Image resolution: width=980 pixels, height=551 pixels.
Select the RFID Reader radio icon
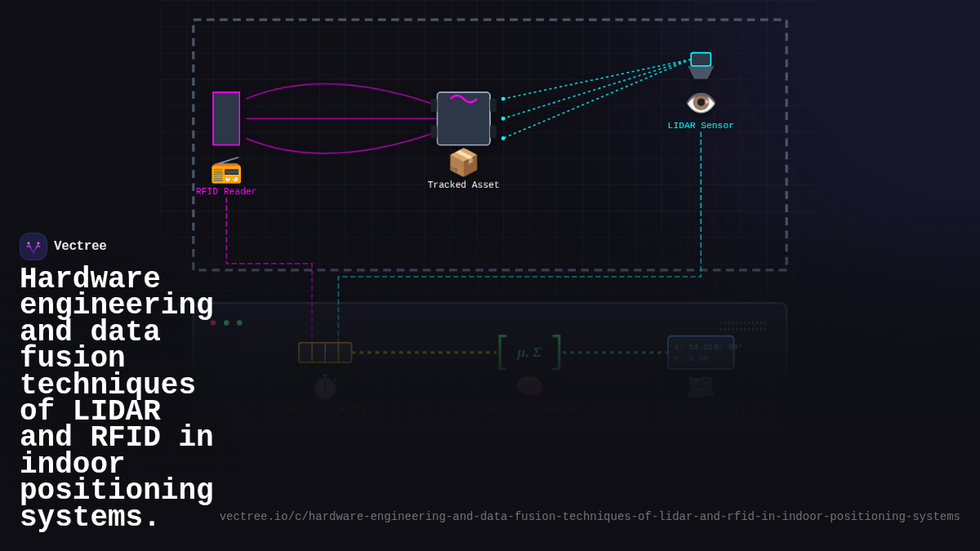(x=227, y=171)
